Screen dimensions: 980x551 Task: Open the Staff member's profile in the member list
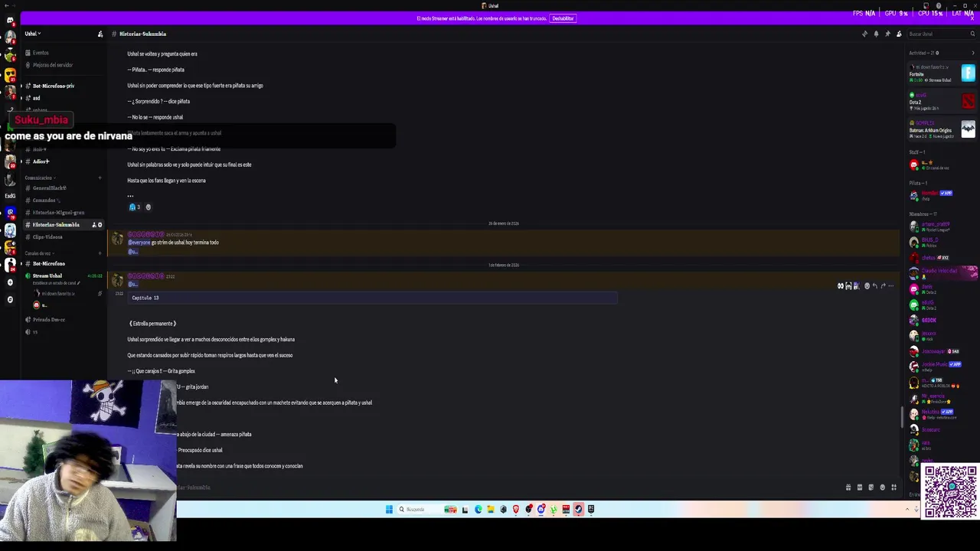[940, 165]
